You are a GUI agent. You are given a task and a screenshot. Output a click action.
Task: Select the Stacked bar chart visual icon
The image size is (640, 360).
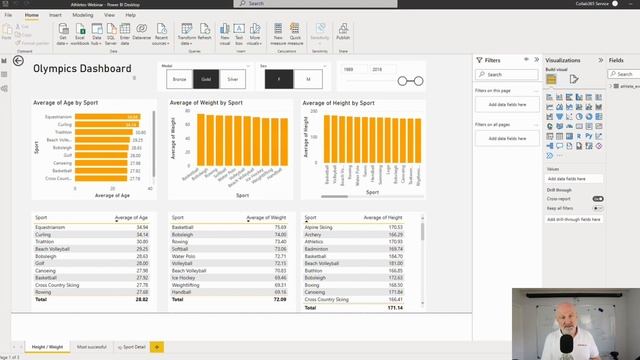click(549, 97)
